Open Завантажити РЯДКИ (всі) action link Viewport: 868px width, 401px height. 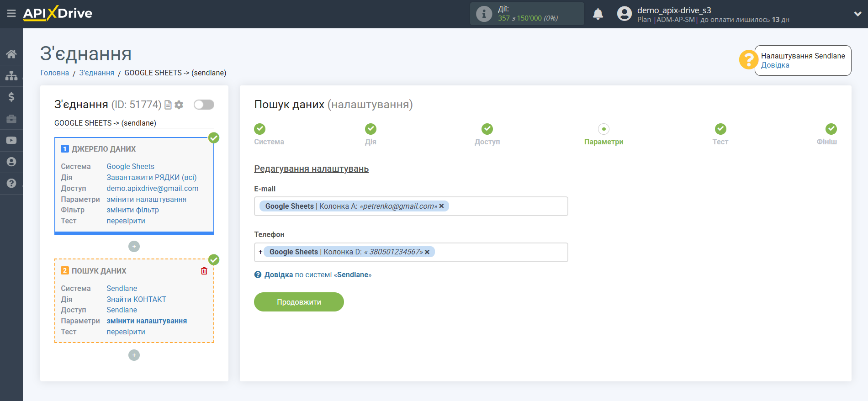click(152, 178)
